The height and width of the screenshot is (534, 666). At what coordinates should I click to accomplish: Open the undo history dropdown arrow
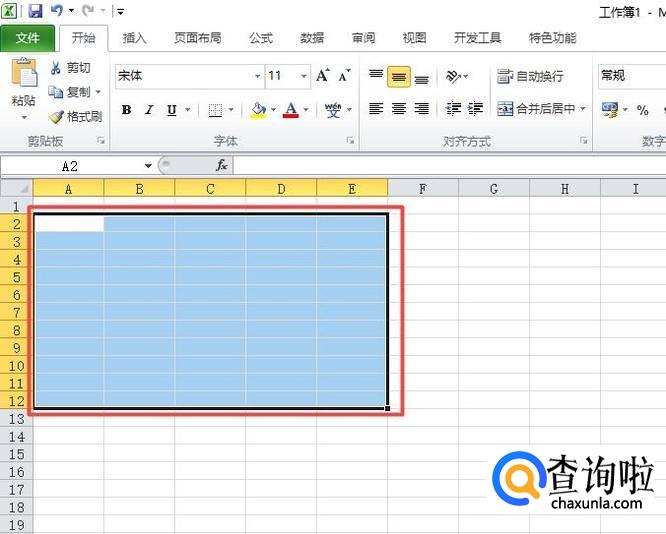[x=71, y=10]
